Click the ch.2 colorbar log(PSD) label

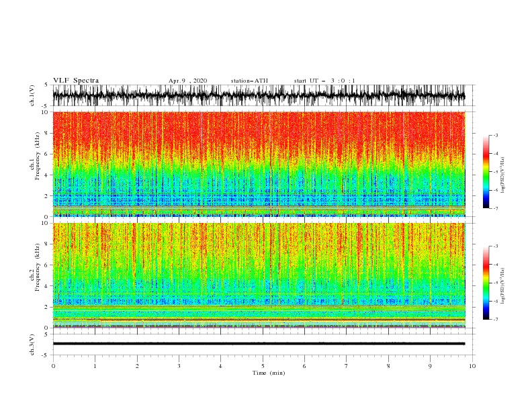(502, 286)
